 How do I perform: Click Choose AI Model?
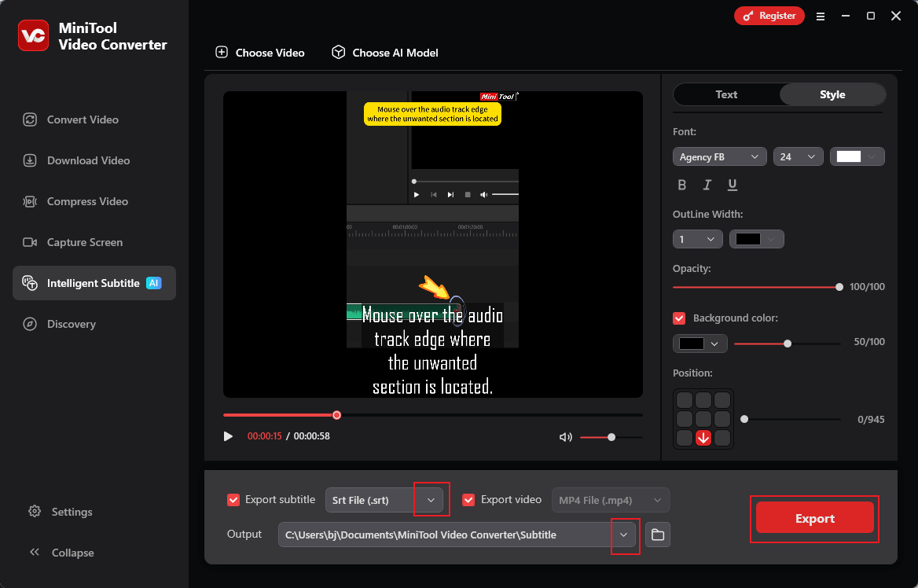[x=385, y=53]
